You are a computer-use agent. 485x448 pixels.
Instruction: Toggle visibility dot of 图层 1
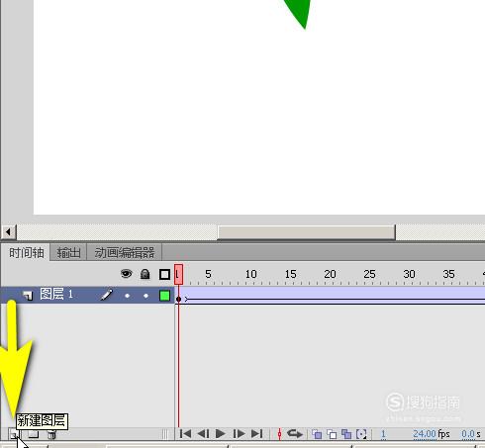pyautogui.click(x=127, y=296)
